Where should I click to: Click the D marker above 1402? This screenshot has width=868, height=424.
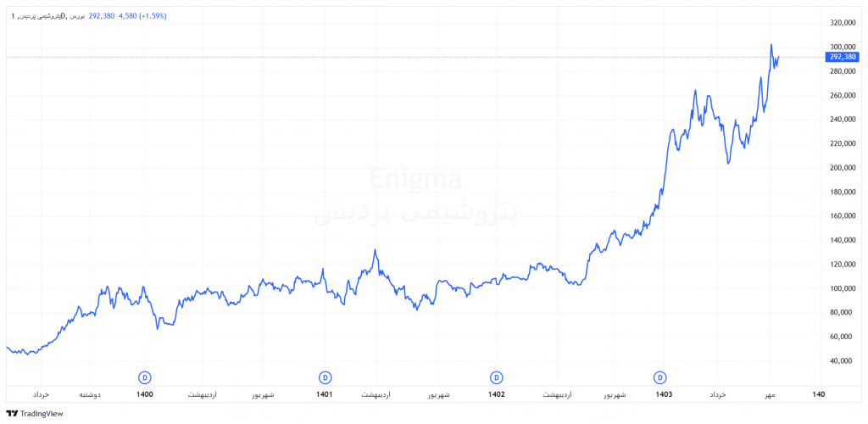tap(497, 377)
